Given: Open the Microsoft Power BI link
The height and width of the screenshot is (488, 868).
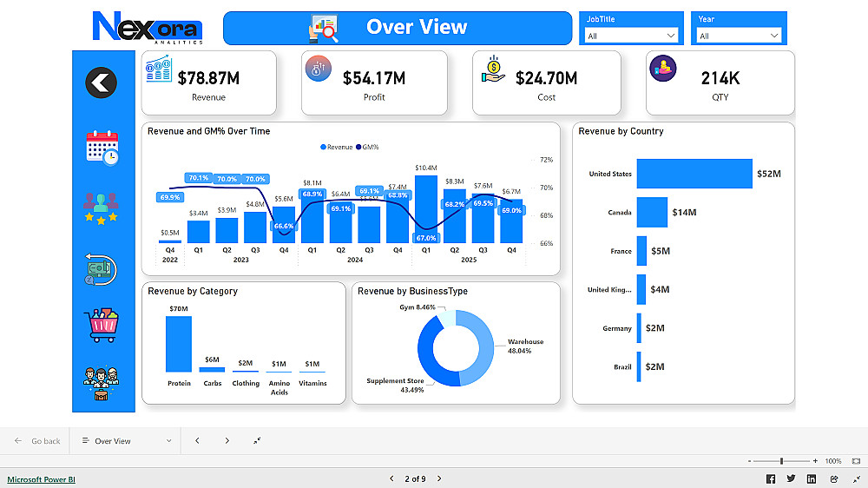Looking at the screenshot, I should [41, 479].
